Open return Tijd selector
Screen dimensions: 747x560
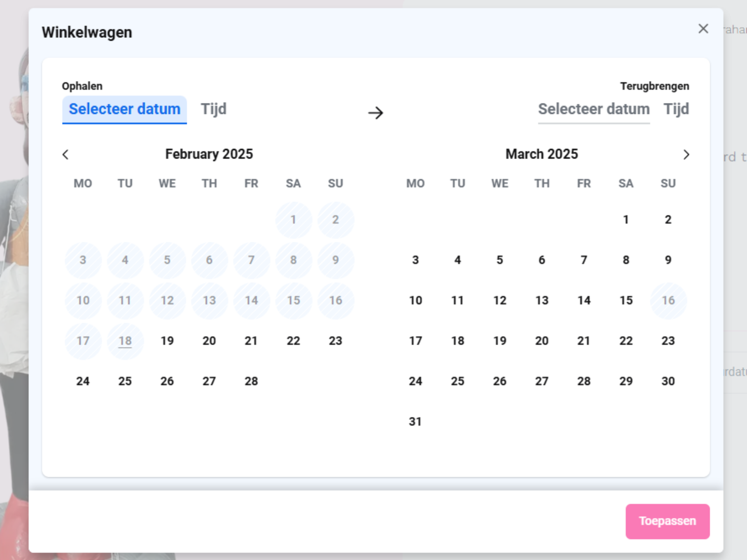tap(676, 109)
